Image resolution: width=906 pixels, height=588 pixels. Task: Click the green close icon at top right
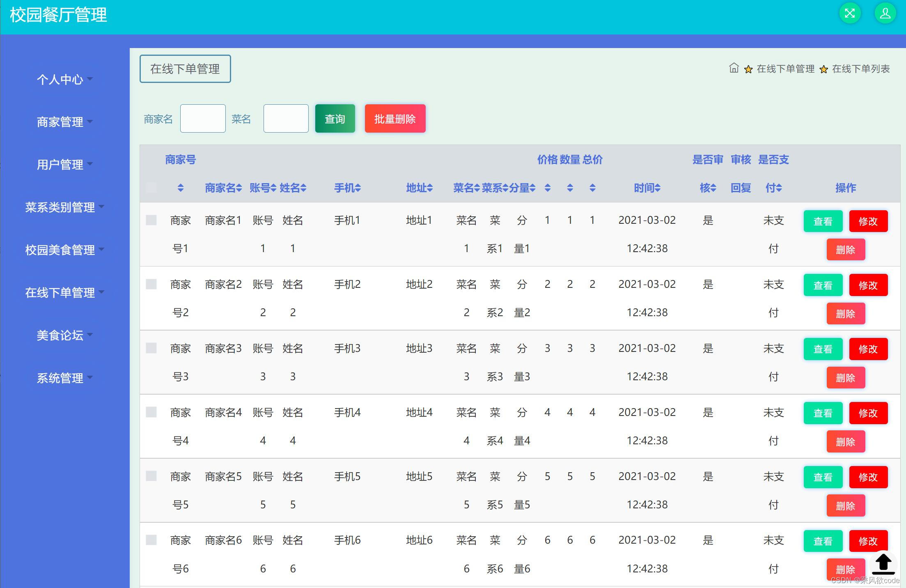click(849, 13)
